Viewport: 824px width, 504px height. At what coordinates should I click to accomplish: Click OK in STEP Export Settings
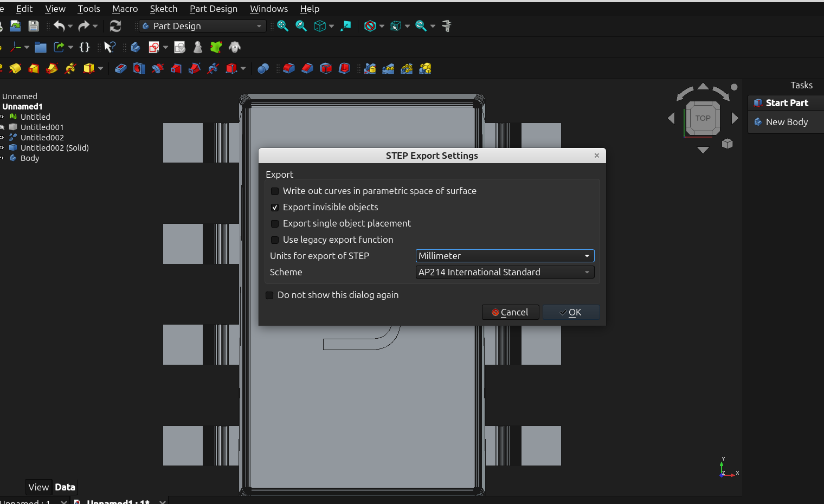[x=571, y=312]
